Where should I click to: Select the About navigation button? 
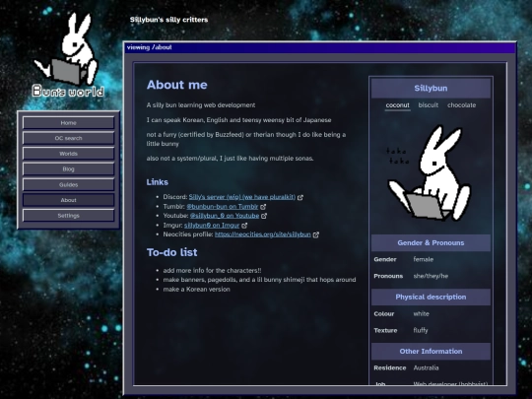click(68, 200)
